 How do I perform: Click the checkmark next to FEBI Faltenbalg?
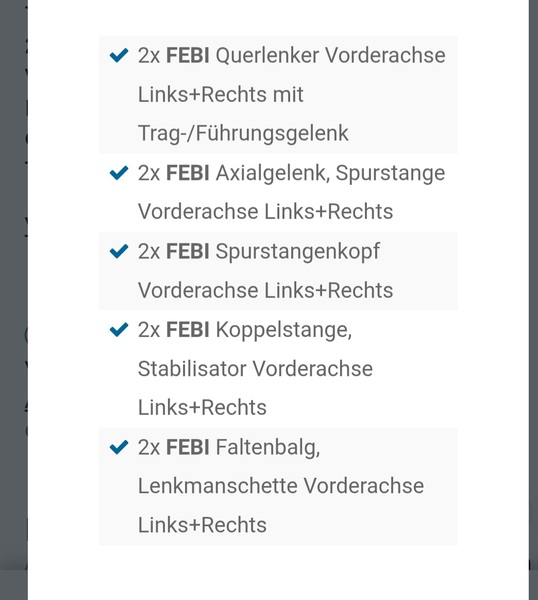coord(119,447)
